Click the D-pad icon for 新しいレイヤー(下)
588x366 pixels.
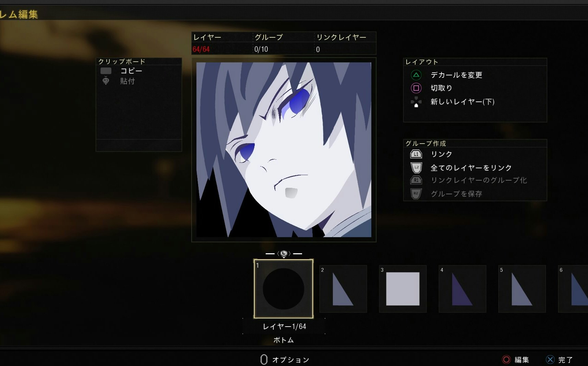pyautogui.click(x=416, y=102)
